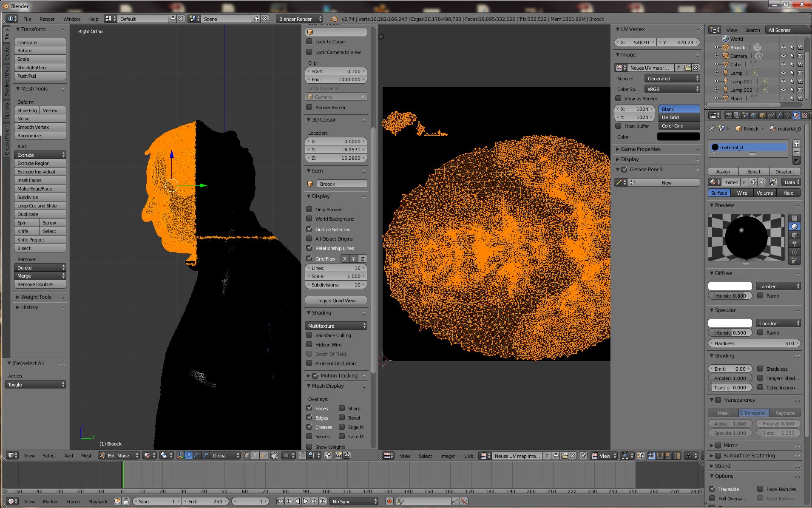
Task: Disable the Outline Selected checkbox
Action: [x=309, y=229]
